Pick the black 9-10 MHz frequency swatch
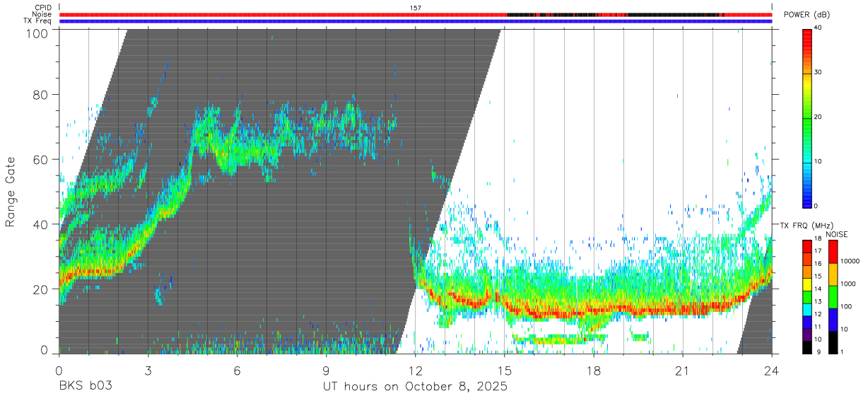868x401 pixels. [808, 347]
